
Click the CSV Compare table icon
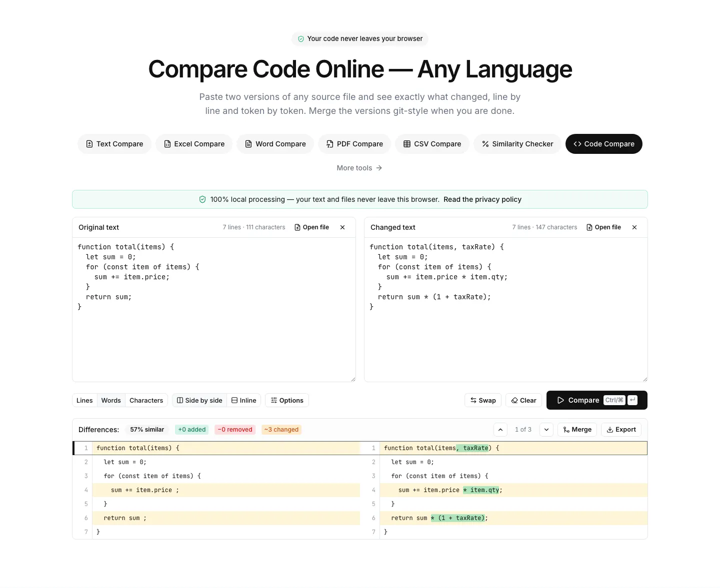tap(407, 144)
